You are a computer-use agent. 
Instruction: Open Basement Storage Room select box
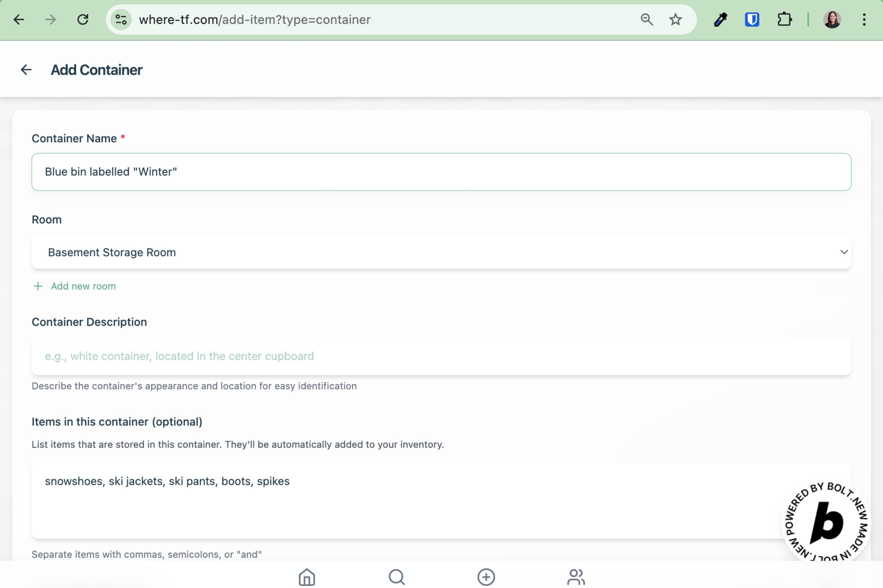[413, 252]
